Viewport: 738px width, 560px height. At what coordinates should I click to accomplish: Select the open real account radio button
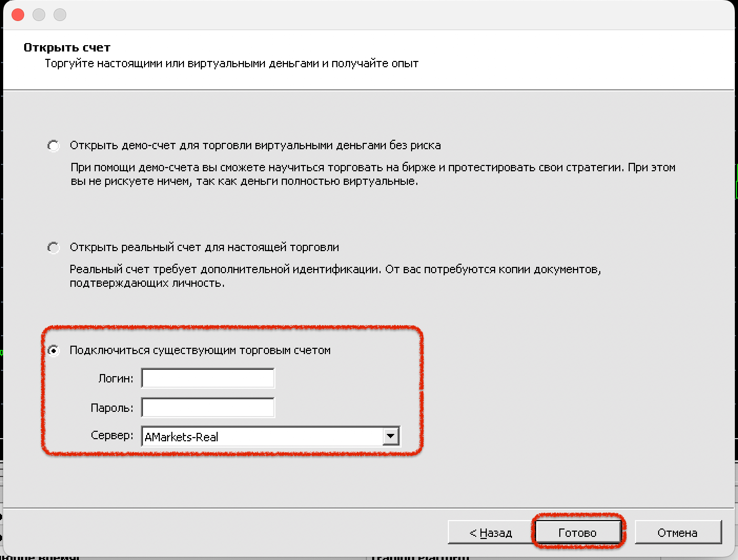54,247
